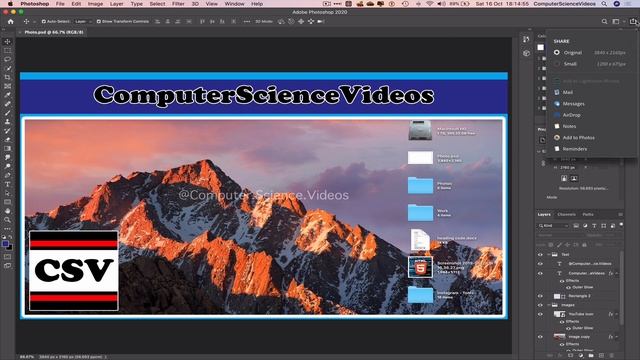
Task: Select the Magic Wand selection tool
Action: coord(7,68)
